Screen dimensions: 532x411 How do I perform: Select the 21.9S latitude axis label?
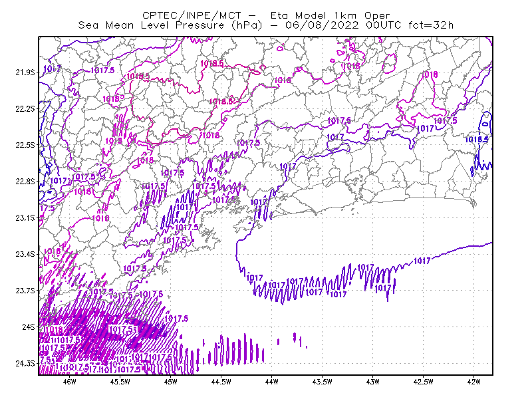coord(25,72)
